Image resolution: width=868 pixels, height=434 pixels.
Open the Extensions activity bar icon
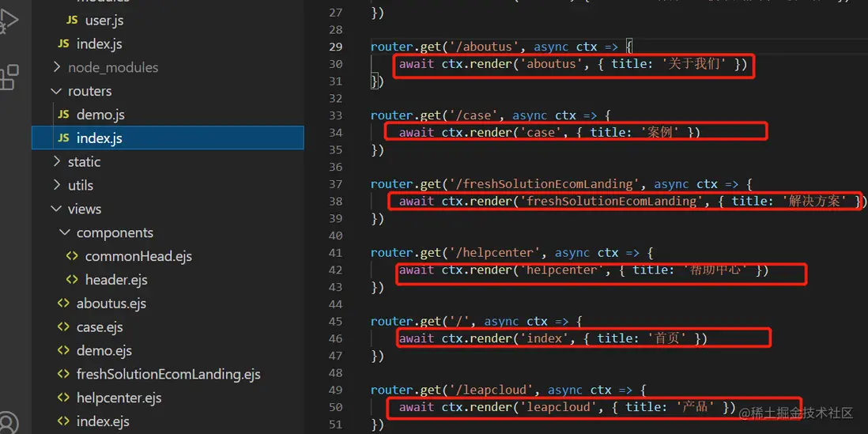pyautogui.click(x=9, y=77)
